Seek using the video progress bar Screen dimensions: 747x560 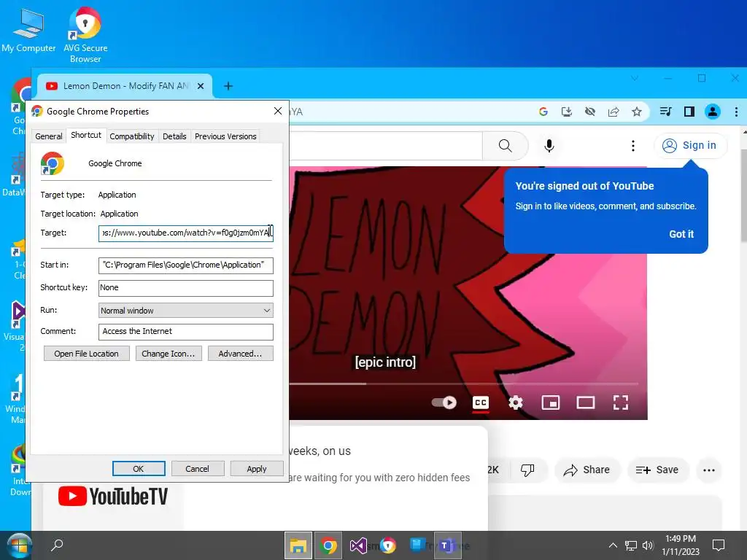click(463, 384)
